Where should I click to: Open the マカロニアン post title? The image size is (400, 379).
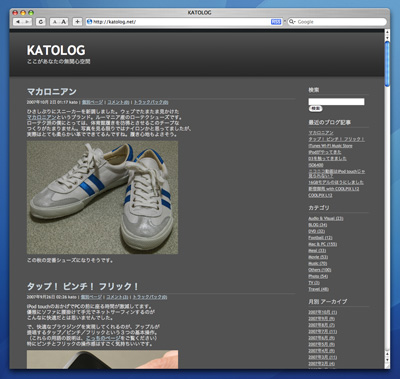(x=52, y=91)
